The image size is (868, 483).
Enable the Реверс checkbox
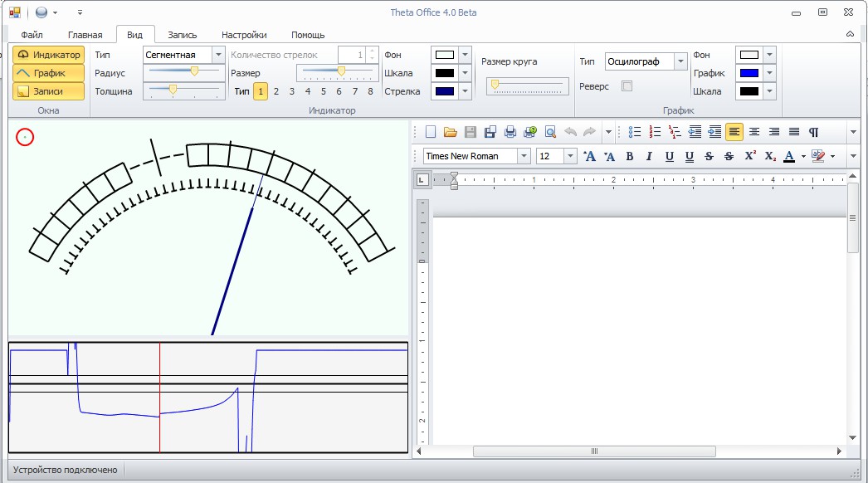click(x=627, y=86)
